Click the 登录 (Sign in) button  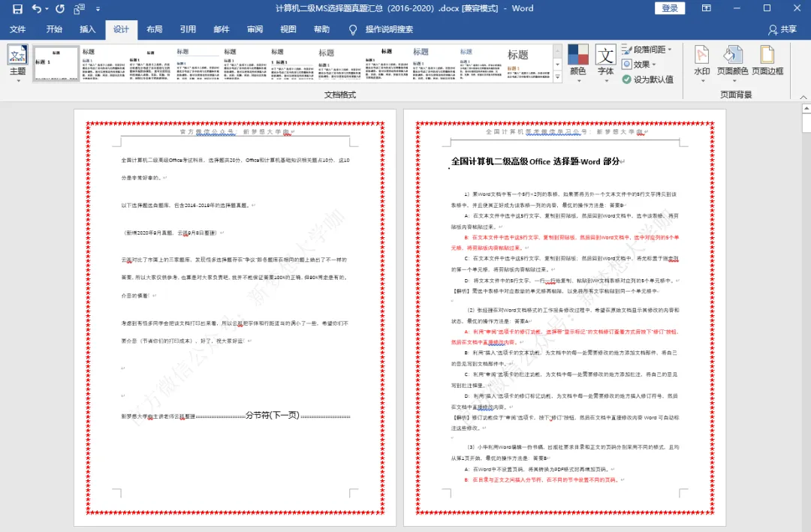click(668, 9)
